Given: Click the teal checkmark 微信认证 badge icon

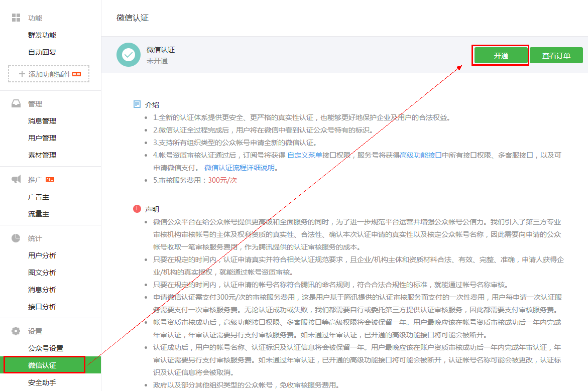Looking at the screenshot, I should pos(129,55).
